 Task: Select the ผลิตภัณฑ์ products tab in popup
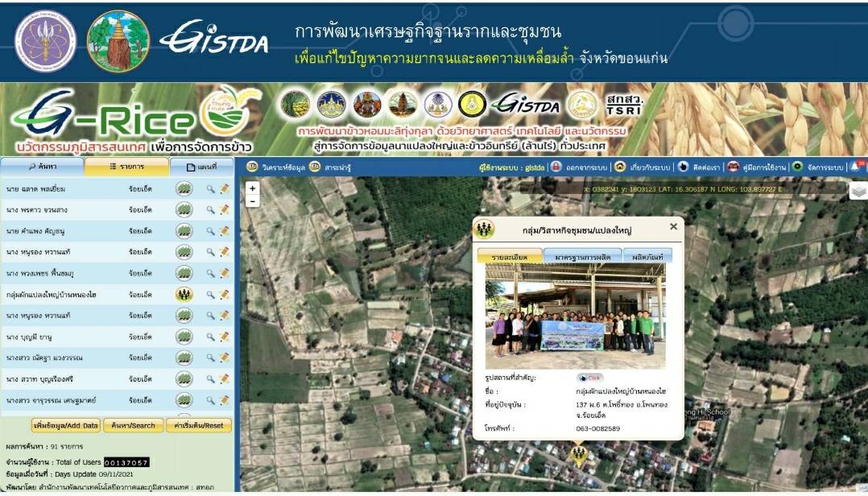pos(647,257)
